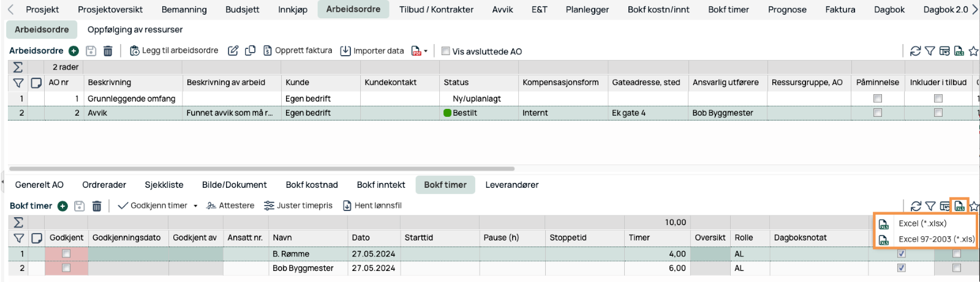Open the Sjekkliste tab
This screenshot has height=282, width=980.
(164, 185)
